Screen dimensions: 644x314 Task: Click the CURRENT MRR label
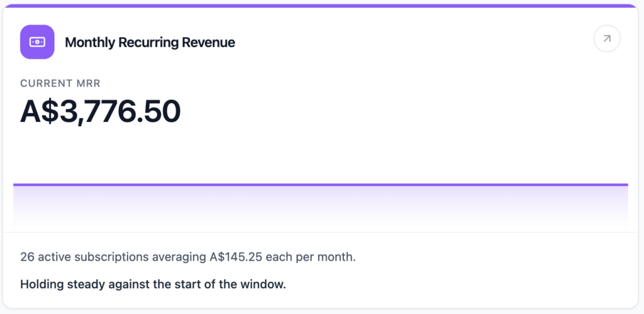[x=60, y=84]
